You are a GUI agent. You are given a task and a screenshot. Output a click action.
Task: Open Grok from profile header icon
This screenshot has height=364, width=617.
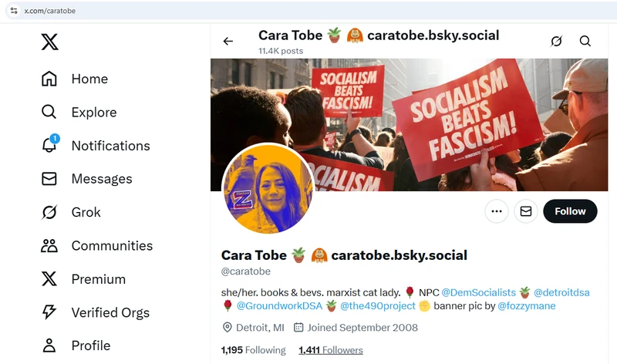coord(556,42)
